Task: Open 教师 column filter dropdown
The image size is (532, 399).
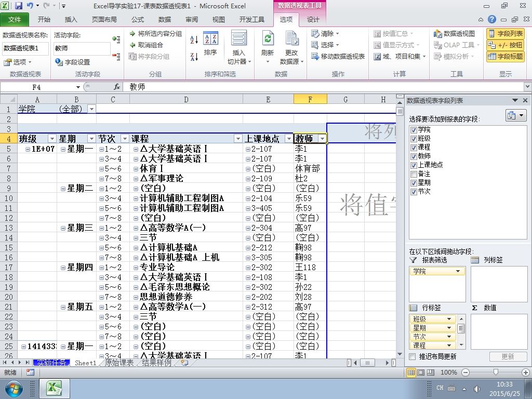Action: pos(322,138)
